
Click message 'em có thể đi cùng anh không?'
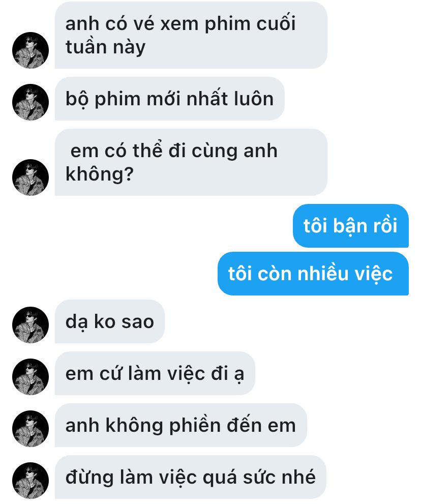tap(191, 162)
